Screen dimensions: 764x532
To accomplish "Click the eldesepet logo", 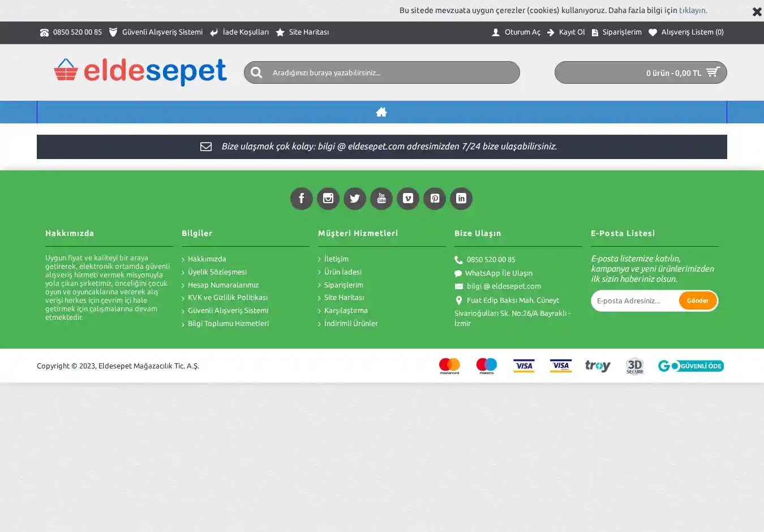I will coord(140,72).
